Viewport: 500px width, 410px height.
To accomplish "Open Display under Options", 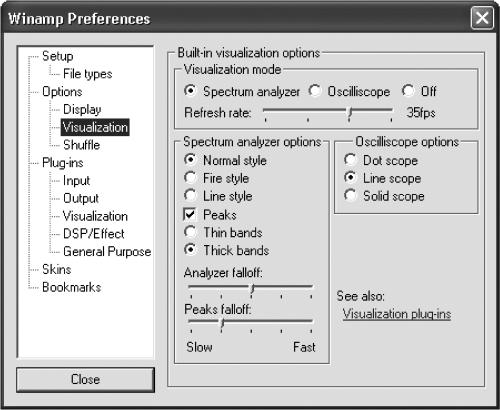I will (x=82, y=109).
